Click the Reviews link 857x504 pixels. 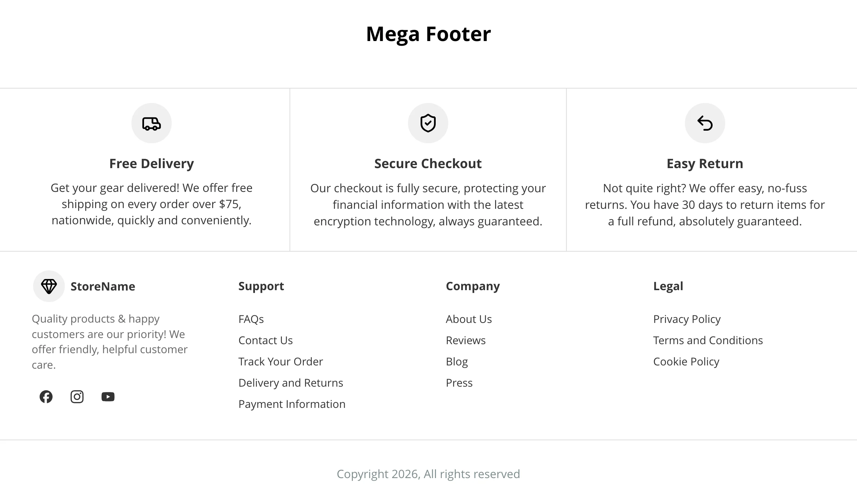tap(466, 340)
